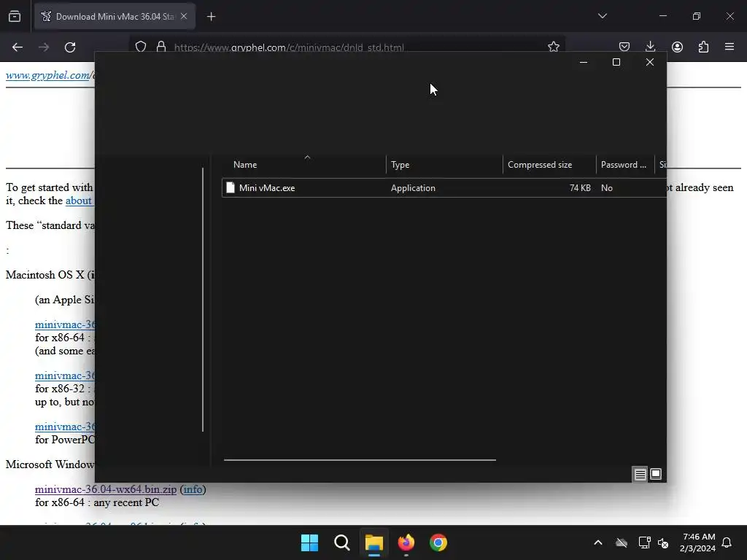This screenshot has width=747, height=560.
Task: Close the File Explorer window
Action: 649,63
